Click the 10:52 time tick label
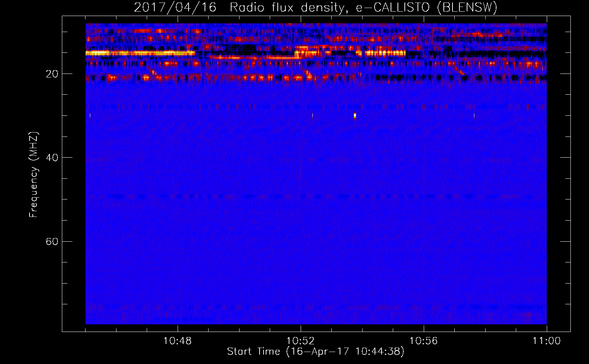This screenshot has height=364, width=589. point(301,341)
